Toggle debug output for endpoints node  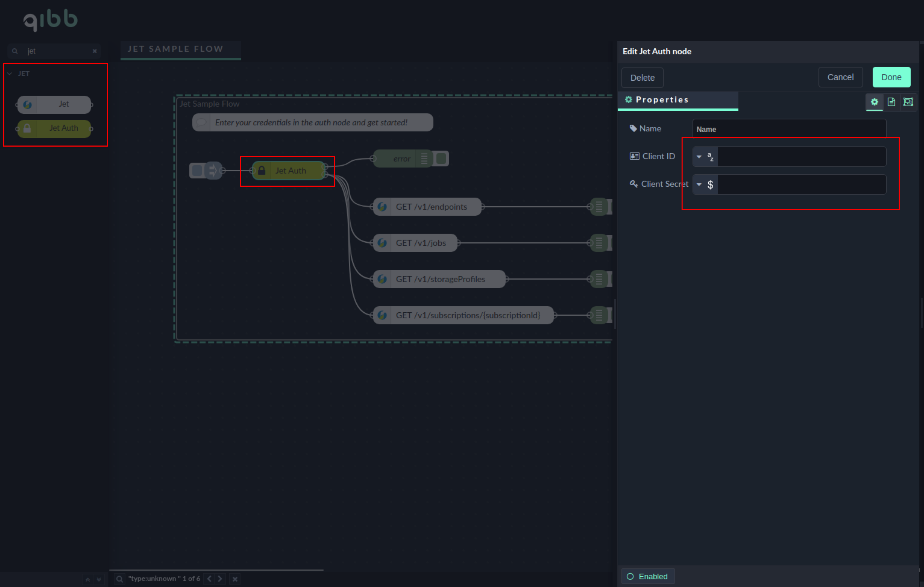[609, 207]
